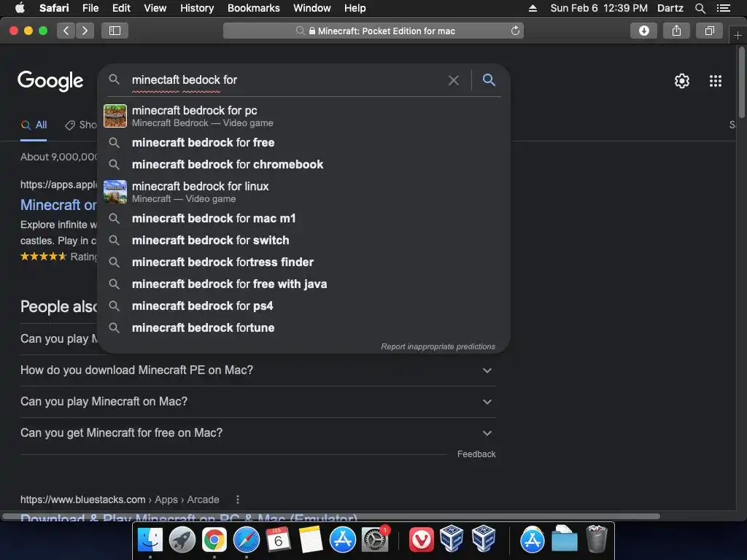The image size is (747, 560).
Task: Open Calendar in the Dock
Action: pyautogui.click(x=278, y=540)
